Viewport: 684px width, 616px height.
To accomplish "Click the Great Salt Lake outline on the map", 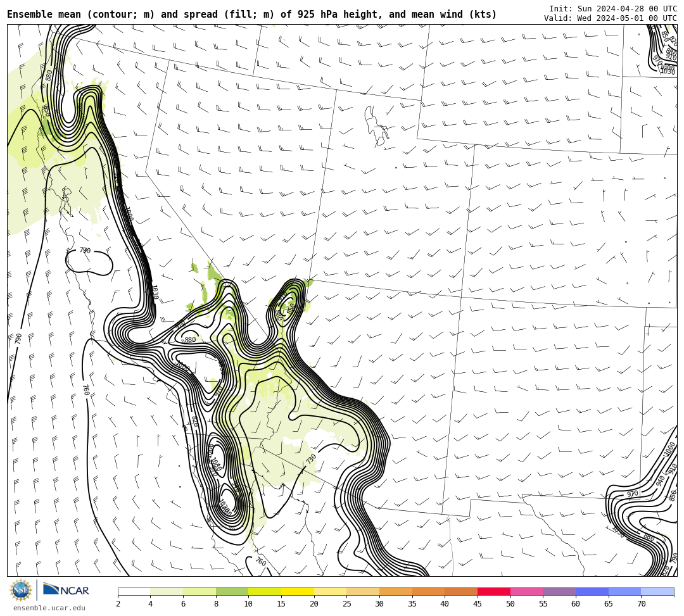I will (376, 125).
